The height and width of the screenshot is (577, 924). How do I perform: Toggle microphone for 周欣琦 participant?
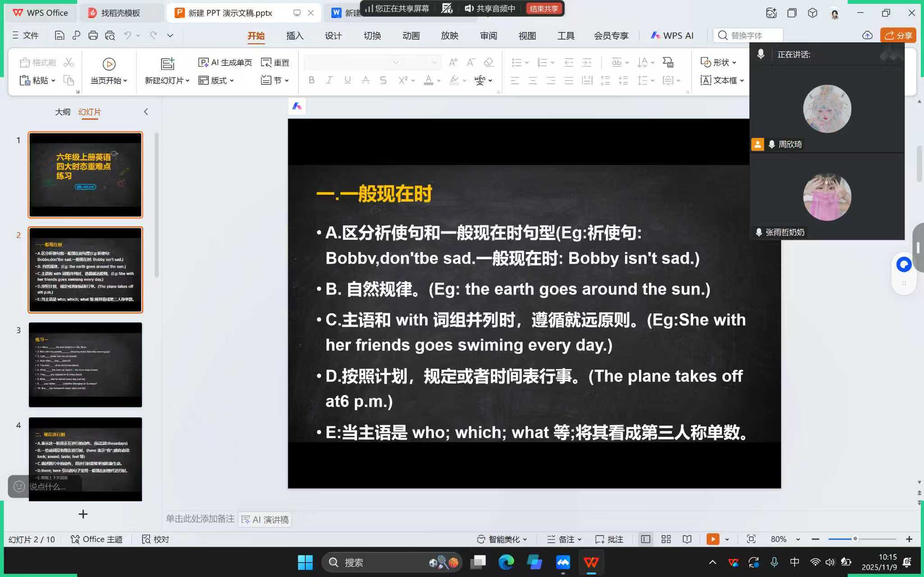(x=772, y=144)
